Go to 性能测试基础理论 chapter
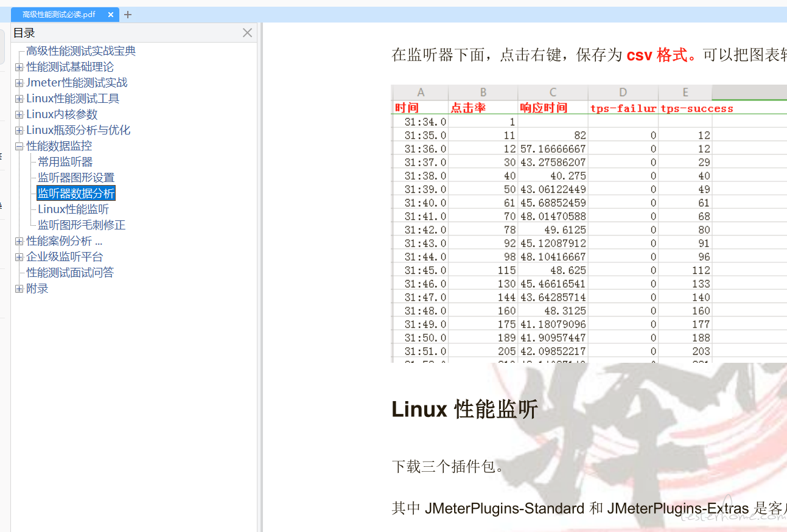This screenshot has height=532, width=787. tap(70, 67)
